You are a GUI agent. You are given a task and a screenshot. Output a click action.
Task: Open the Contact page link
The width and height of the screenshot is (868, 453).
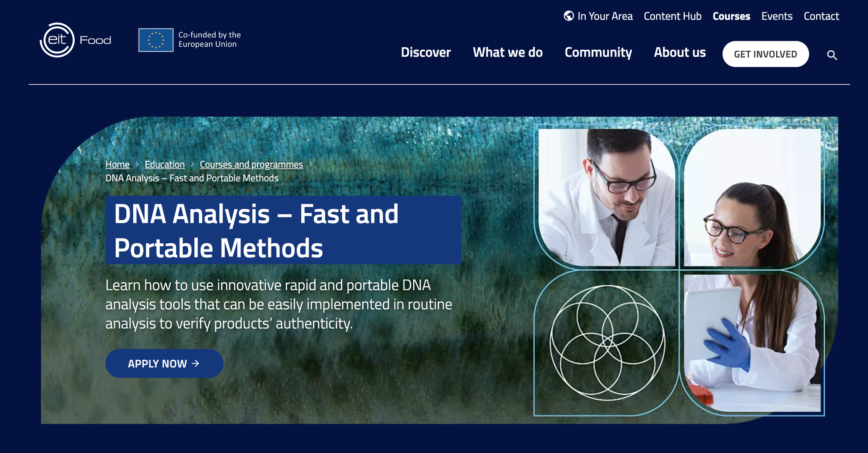point(821,16)
